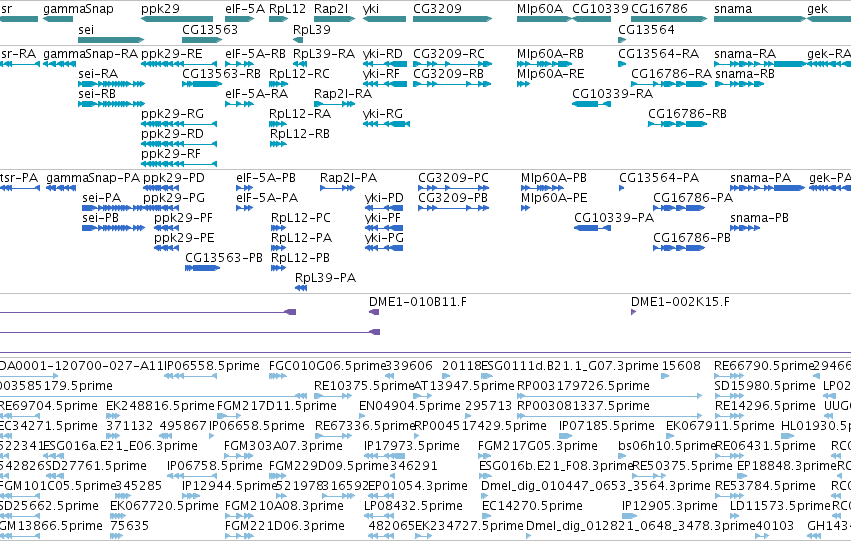Select the CG10339 gene label
The image size is (851, 541).
click(x=600, y=9)
